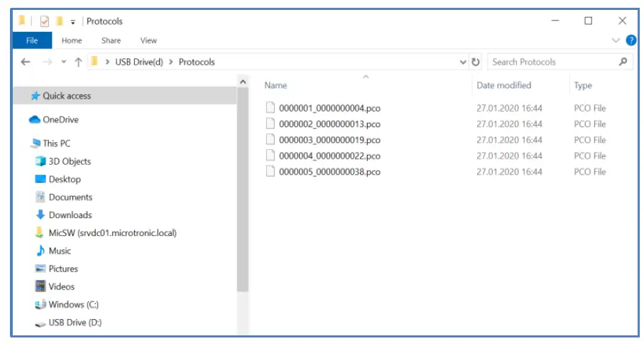Click the Search Protocols field

point(560,62)
